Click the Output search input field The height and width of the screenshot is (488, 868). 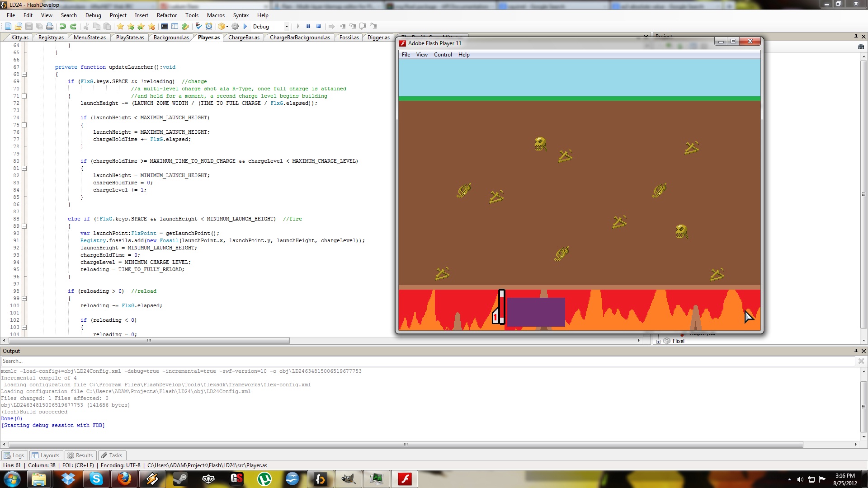point(428,361)
